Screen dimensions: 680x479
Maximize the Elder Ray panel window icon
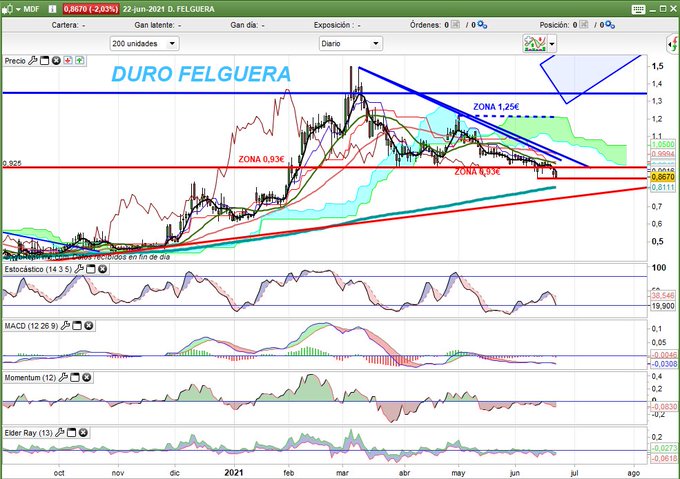(72, 433)
